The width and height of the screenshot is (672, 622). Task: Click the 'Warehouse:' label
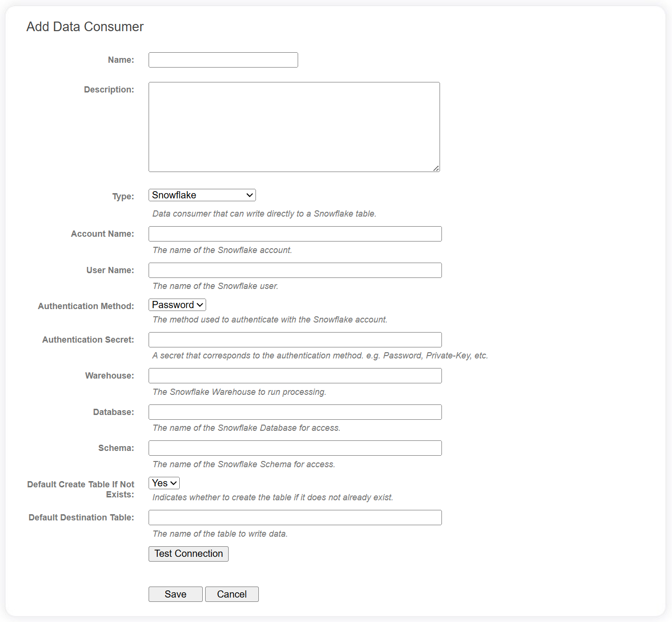[x=110, y=376]
